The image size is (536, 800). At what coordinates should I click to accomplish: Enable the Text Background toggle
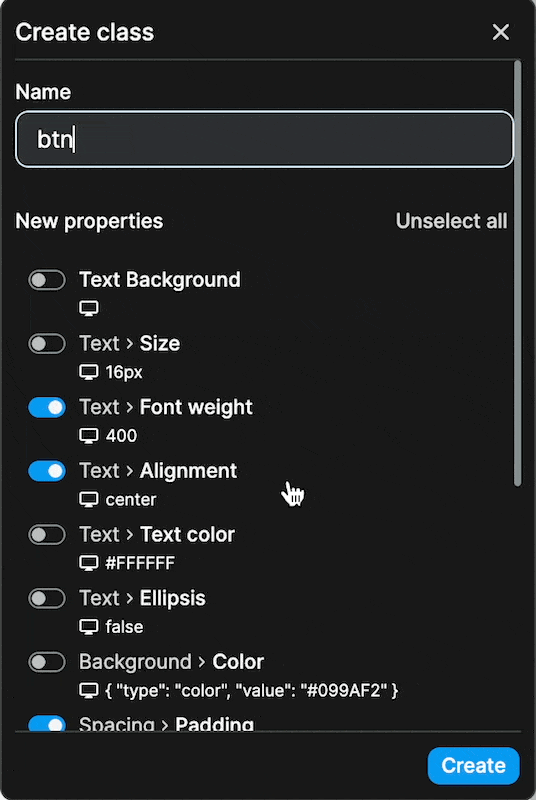point(47,280)
